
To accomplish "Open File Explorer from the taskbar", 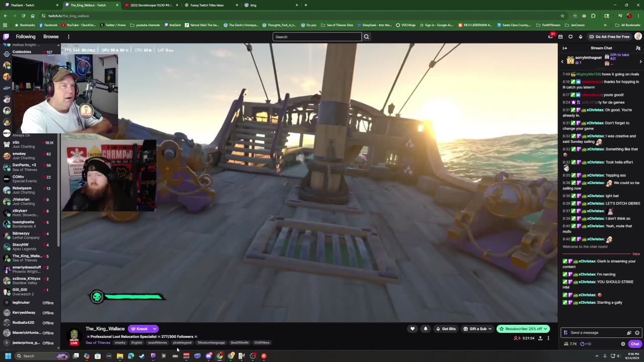I will point(120,356).
